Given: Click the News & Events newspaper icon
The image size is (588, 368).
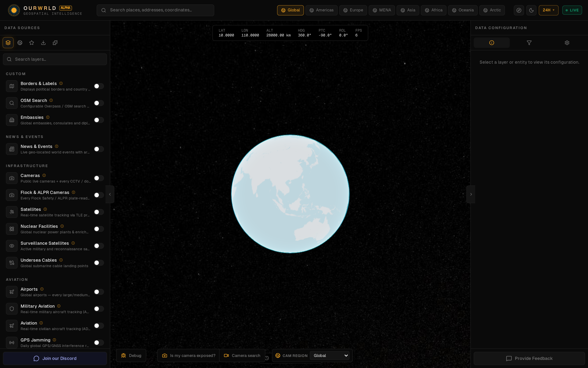Looking at the screenshot, I should click(12, 149).
